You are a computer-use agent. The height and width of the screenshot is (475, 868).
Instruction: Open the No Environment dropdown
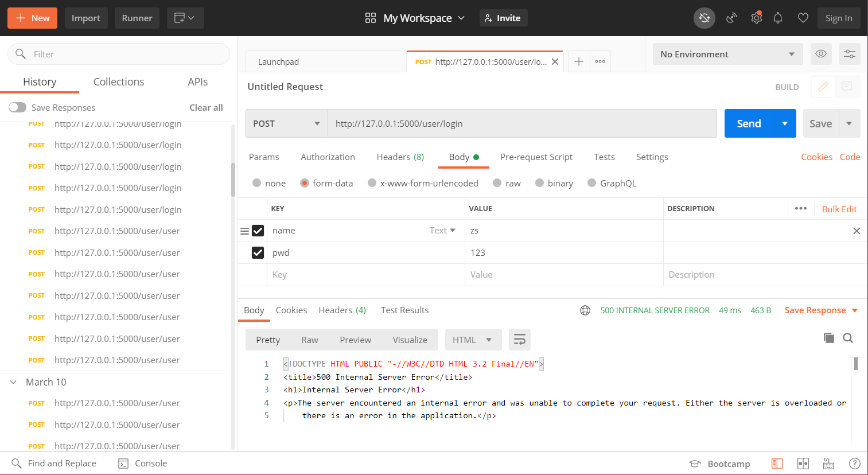tap(727, 54)
